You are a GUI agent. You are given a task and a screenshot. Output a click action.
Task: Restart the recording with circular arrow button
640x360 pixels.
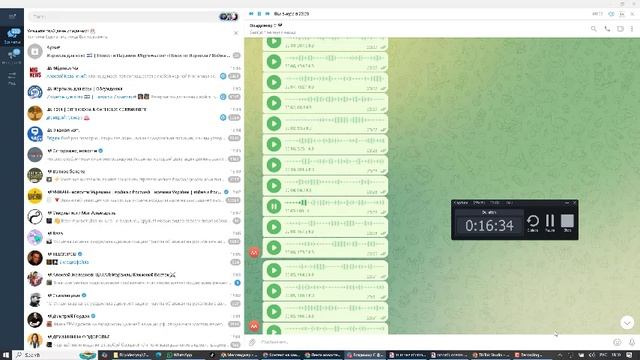(x=533, y=222)
